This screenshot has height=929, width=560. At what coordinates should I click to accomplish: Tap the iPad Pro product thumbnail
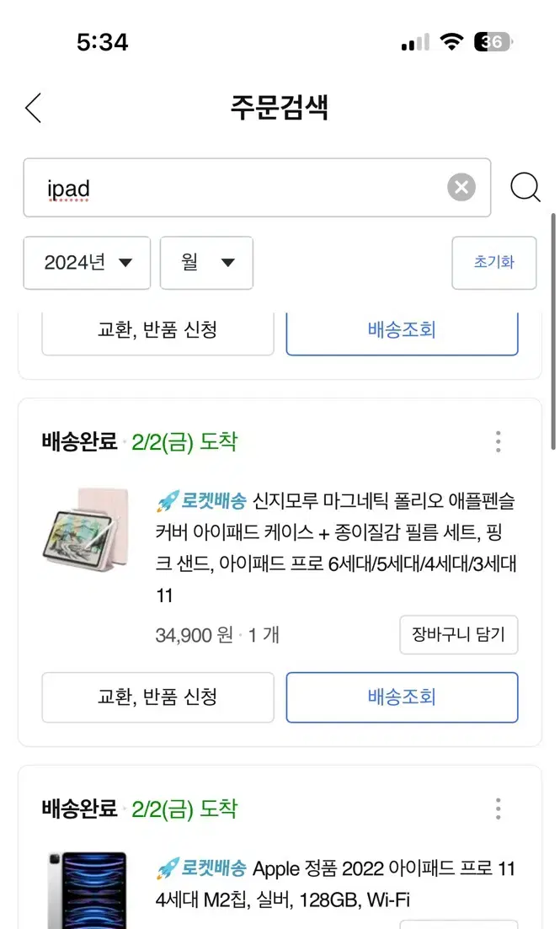[87, 890]
